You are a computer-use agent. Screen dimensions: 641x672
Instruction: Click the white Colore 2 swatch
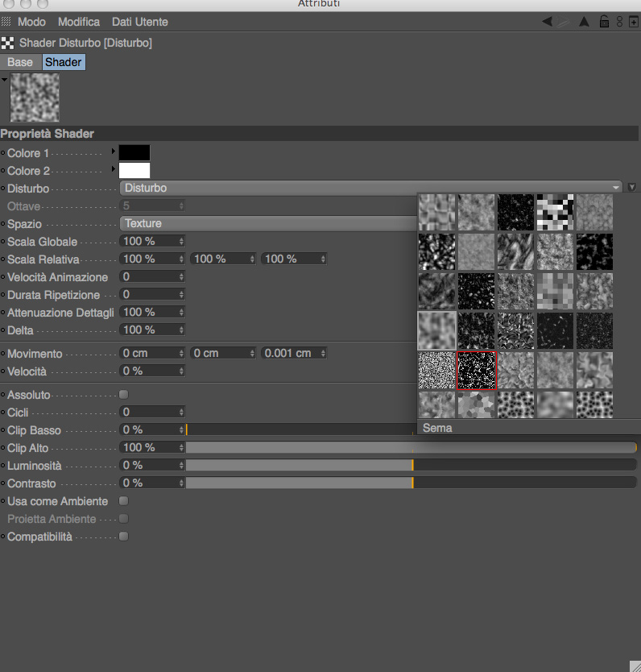pos(134,171)
